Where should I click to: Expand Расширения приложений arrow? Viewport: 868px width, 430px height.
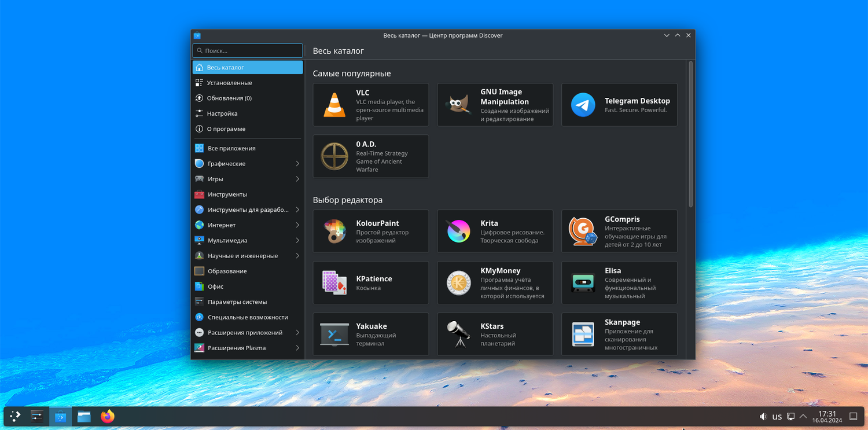click(297, 333)
